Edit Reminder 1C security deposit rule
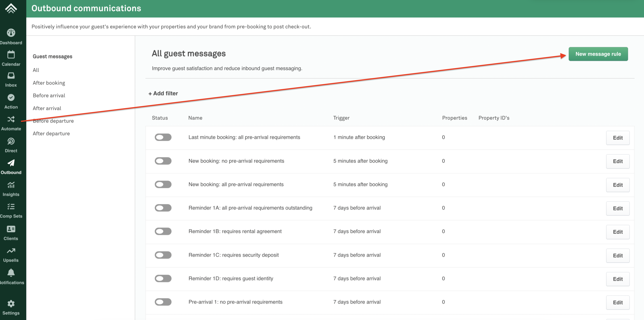644x320 pixels. pyautogui.click(x=617, y=255)
